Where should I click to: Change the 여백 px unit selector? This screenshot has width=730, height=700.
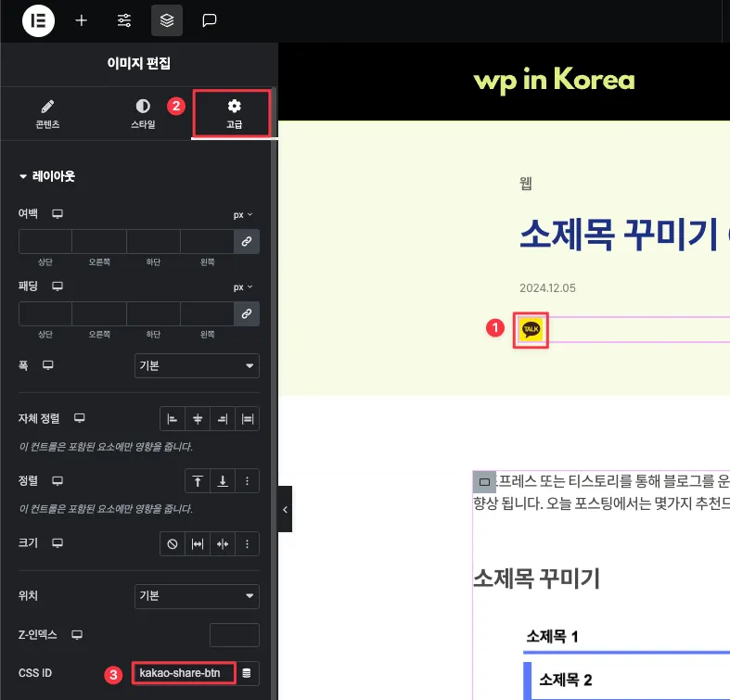point(243,214)
